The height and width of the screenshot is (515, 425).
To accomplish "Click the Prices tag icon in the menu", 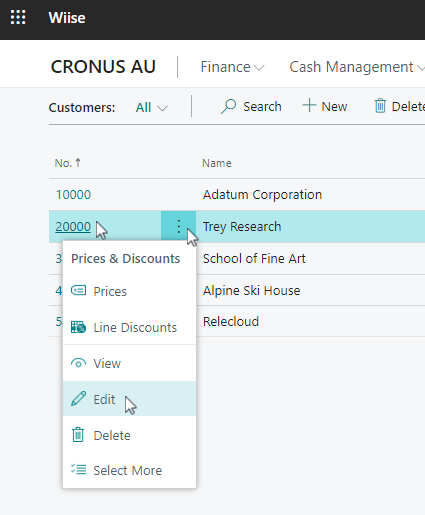I will coord(79,291).
